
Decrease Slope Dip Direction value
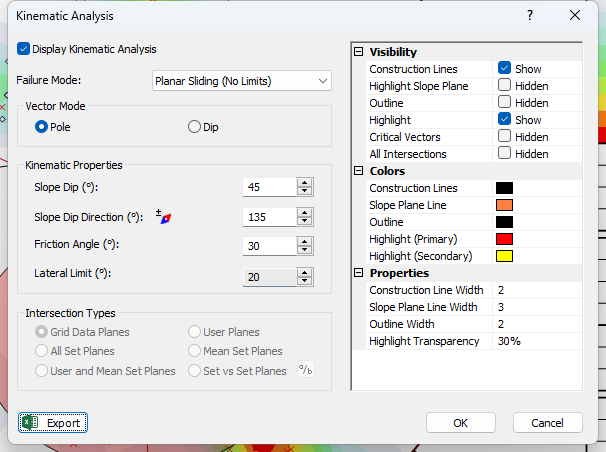click(305, 221)
